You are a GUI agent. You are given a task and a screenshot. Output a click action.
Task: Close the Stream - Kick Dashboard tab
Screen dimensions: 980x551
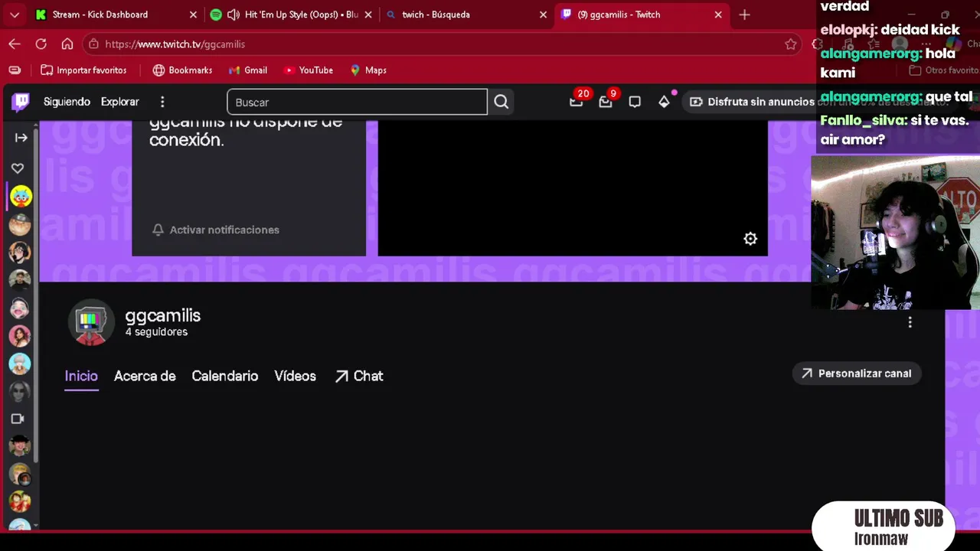click(193, 15)
